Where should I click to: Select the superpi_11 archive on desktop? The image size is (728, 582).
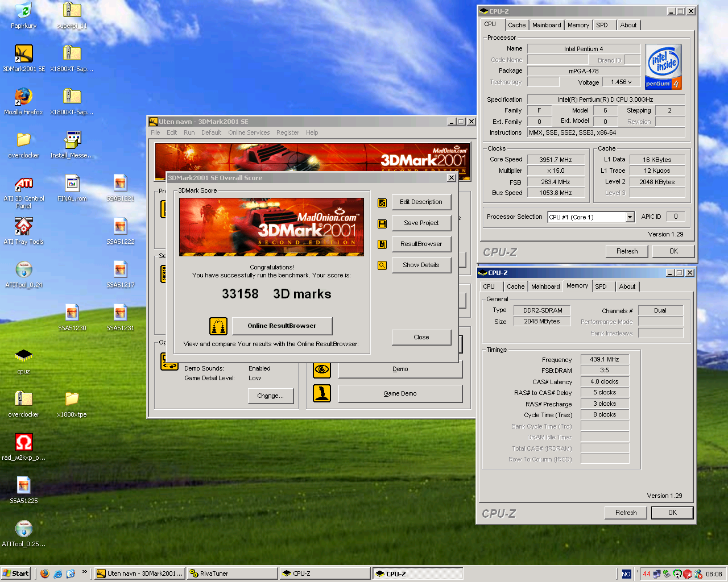click(x=72, y=10)
